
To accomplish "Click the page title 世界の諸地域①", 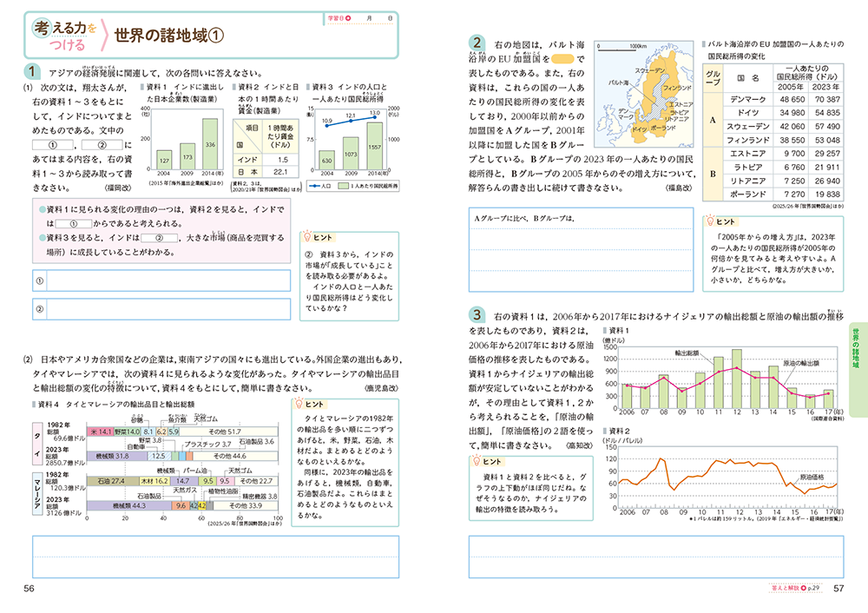I will coord(169,35).
